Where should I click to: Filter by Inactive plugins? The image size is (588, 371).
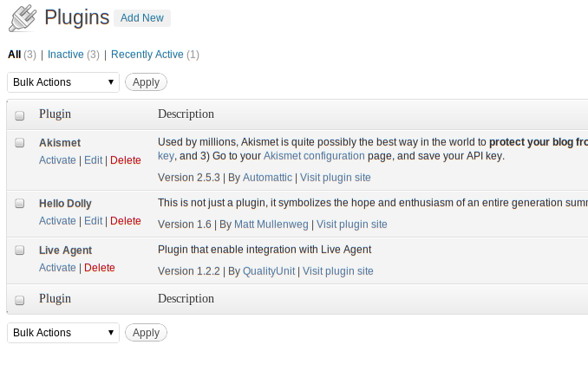[66, 55]
